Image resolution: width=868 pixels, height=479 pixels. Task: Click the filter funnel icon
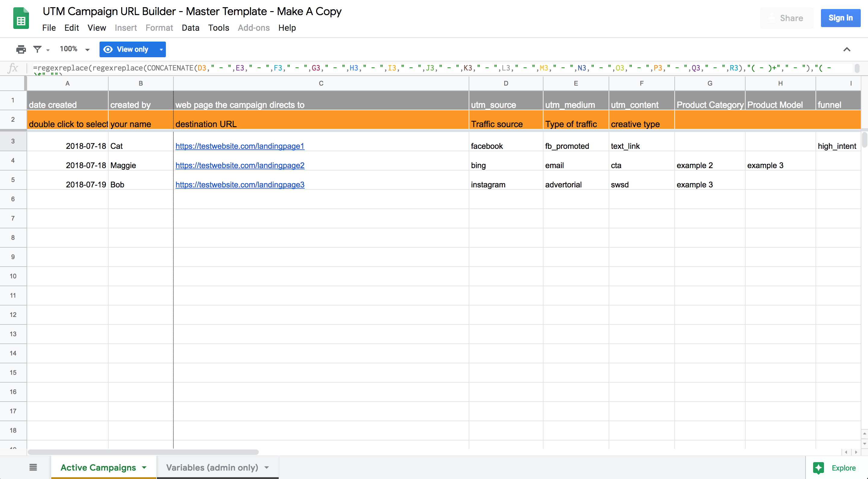[37, 49]
